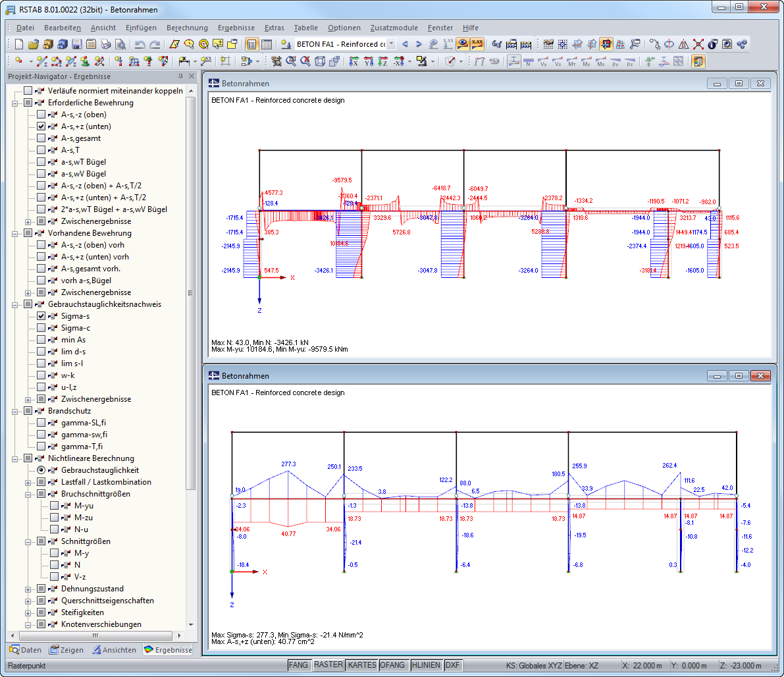Click the My moment toolbar button

tap(587, 62)
